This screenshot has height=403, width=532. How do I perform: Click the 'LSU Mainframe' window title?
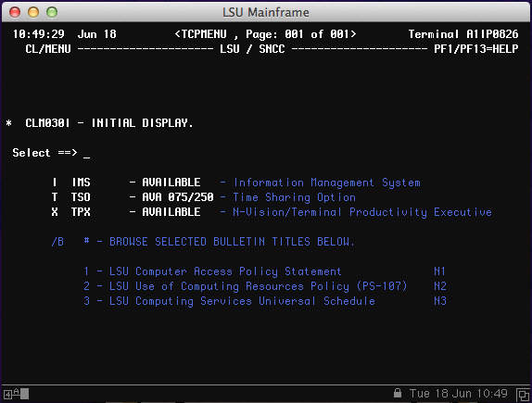point(266,13)
